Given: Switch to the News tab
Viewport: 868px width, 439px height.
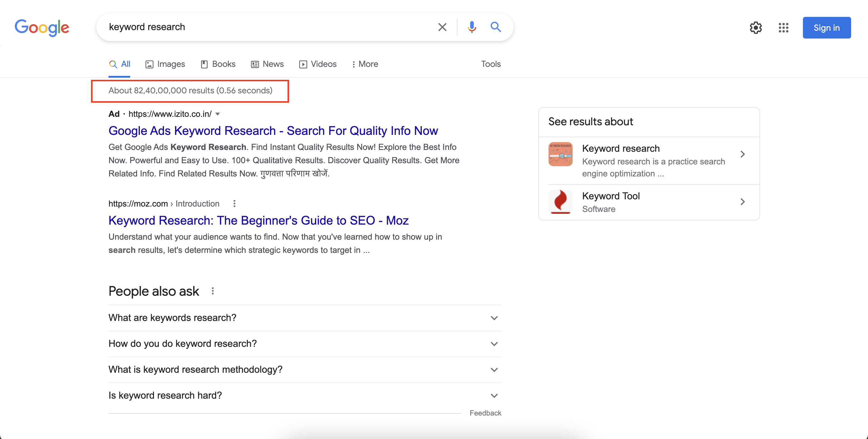Looking at the screenshot, I should [267, 64].
